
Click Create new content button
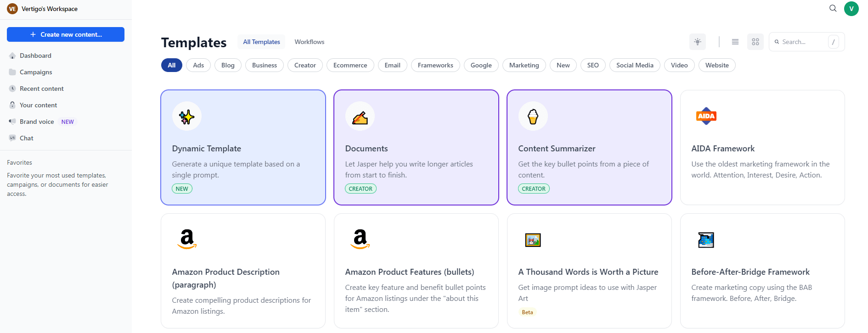[x=66, y=34]
